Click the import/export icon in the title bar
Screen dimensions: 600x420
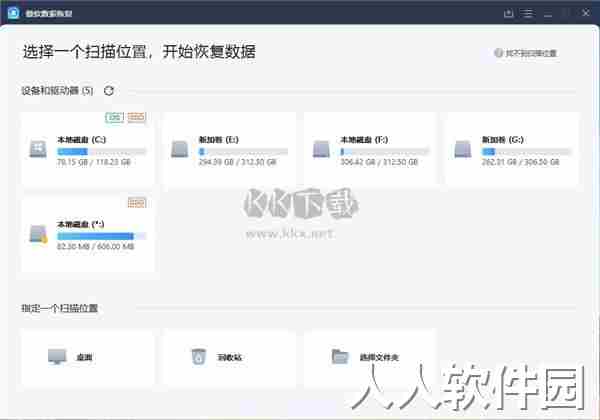(508, 13)
